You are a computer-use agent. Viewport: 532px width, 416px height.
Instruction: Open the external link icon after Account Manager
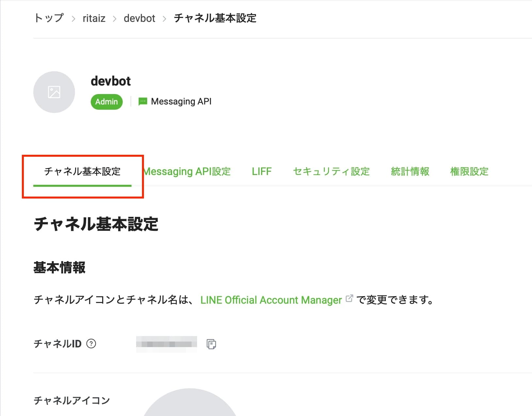click(x=349, y=298)
